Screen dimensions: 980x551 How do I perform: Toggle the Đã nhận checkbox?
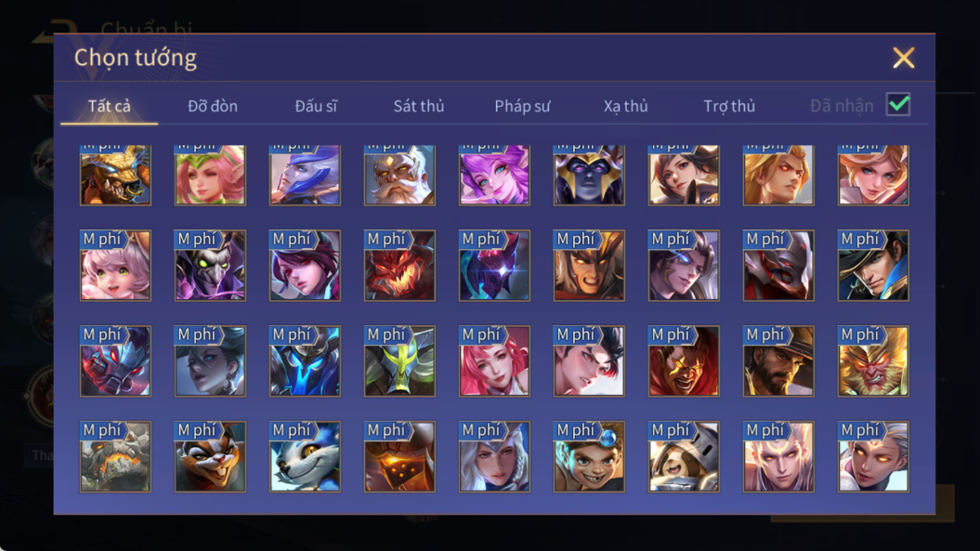pyautogui.click(x=898, y=104)
